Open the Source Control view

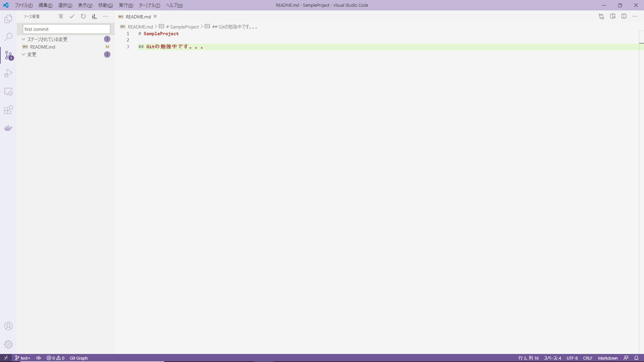pyautogui.click(x=8, y=55)
